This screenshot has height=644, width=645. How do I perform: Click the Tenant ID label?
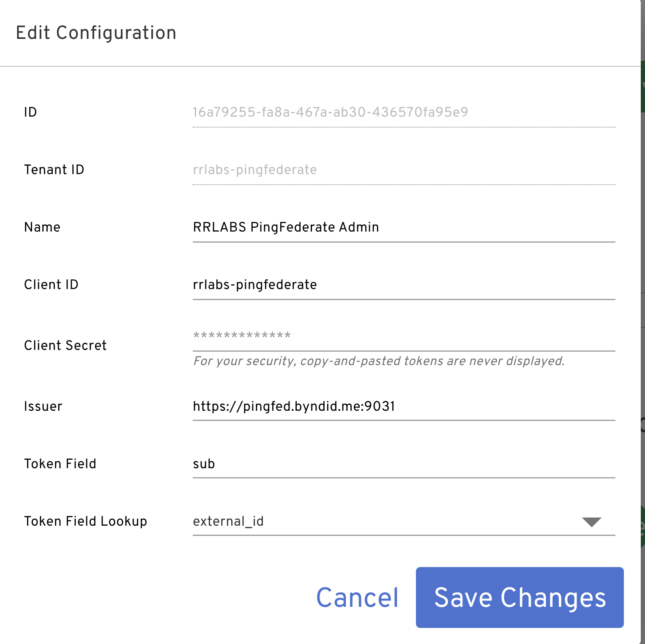coord(54,170)
